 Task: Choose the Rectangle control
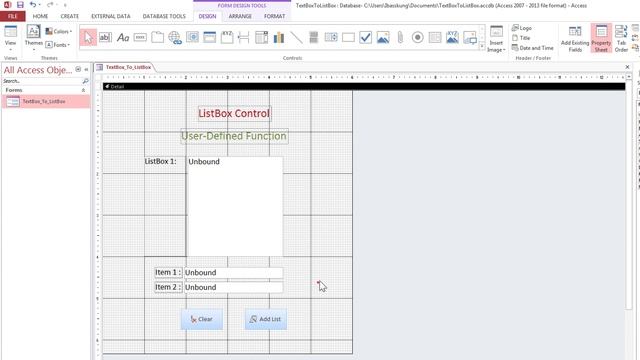tap(348, 38)
